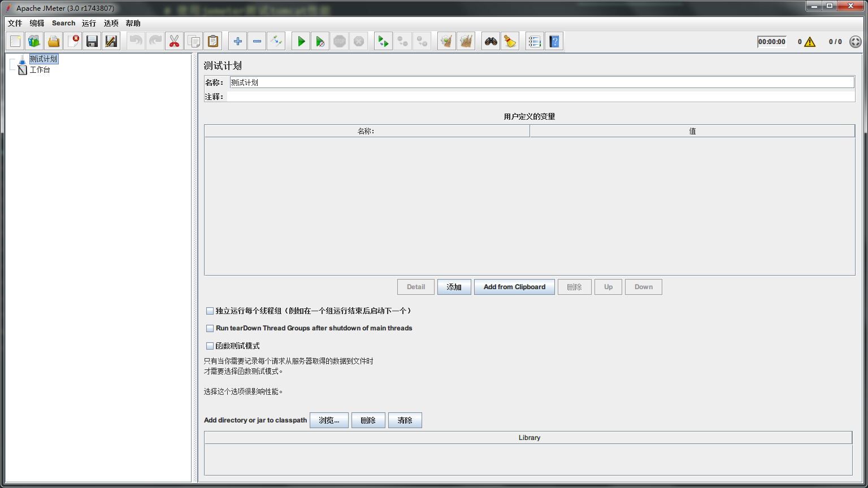Image resolution: width=868 pixels, height=488 pixels.
Task: Click the Stop sign icon
Action: pyautogui.click(x=339, y=41)
